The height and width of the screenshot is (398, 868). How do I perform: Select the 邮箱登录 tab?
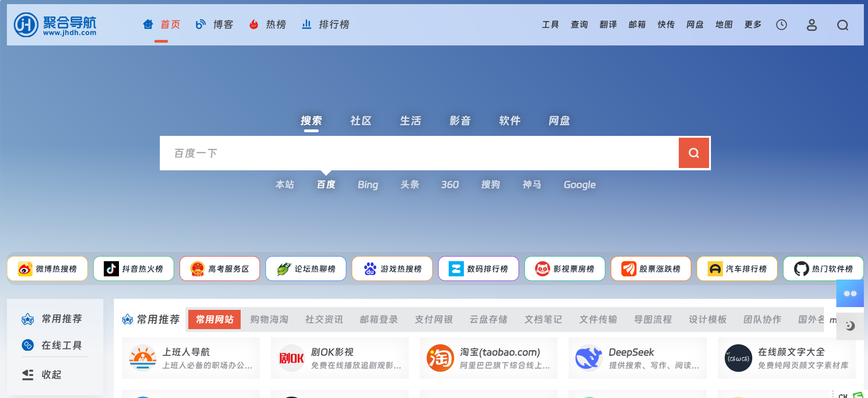(379, 319)
